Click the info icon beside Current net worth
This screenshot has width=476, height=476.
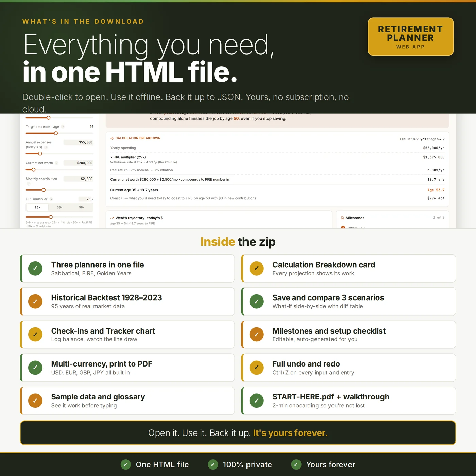point(57,163)
